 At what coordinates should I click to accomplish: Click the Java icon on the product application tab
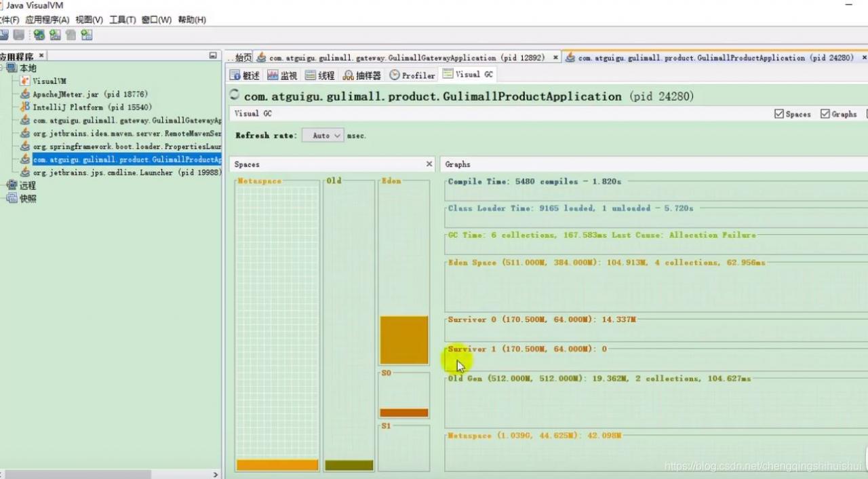pos(570,58)
